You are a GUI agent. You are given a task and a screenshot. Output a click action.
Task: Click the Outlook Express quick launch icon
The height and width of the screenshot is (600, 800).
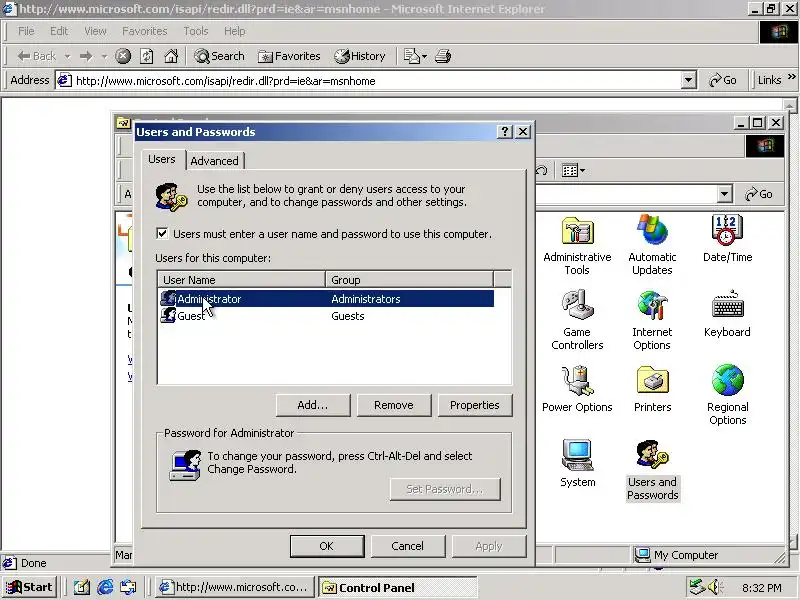coord(129,588)
